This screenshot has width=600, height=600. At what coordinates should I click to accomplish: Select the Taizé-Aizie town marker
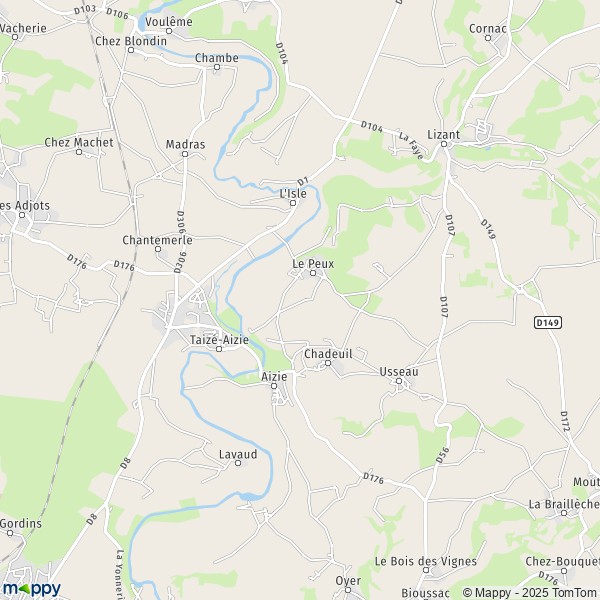pos(219,349)
